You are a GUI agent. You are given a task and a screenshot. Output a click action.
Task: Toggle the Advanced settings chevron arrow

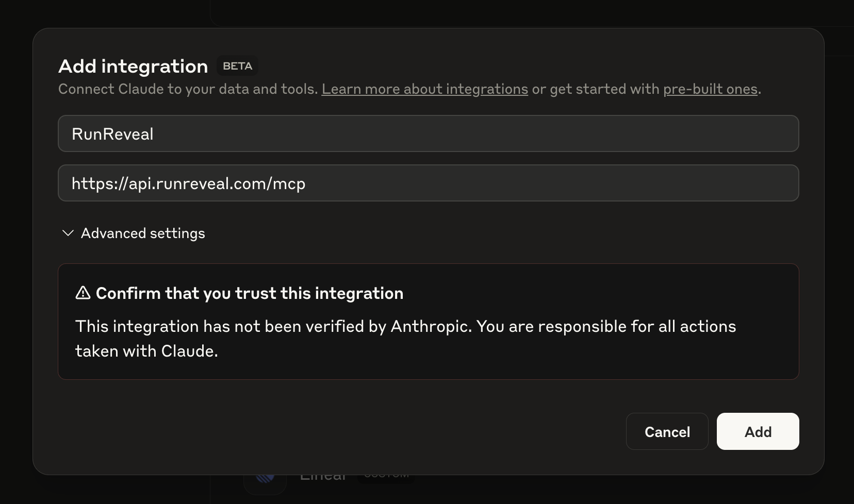[x=68, y=233]
